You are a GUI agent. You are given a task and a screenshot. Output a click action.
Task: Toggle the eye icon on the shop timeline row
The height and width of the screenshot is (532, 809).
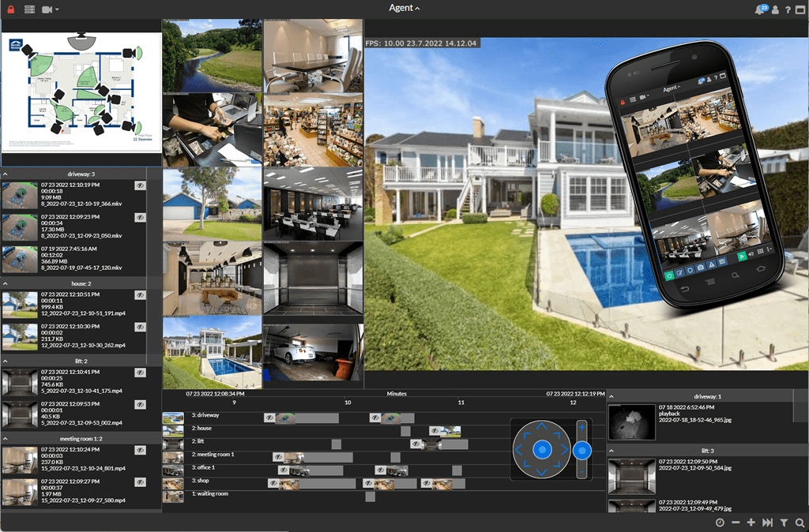point(274,482)
